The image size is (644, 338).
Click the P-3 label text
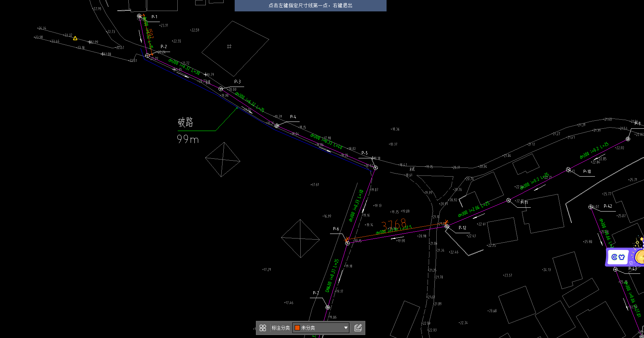[237, 82]
